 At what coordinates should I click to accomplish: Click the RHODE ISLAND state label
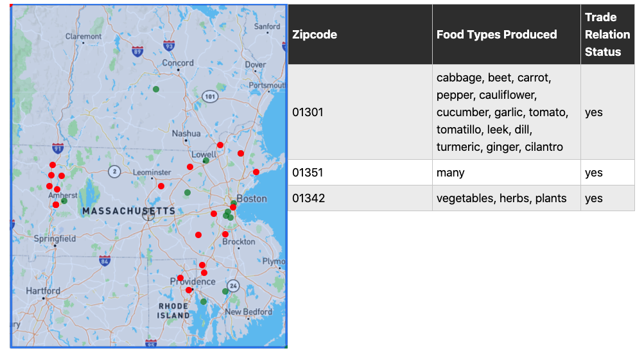[x=174, y=311]
